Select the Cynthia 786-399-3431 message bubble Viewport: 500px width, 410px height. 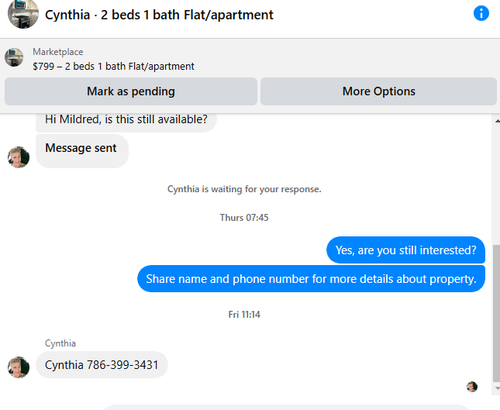coord(102,365)
